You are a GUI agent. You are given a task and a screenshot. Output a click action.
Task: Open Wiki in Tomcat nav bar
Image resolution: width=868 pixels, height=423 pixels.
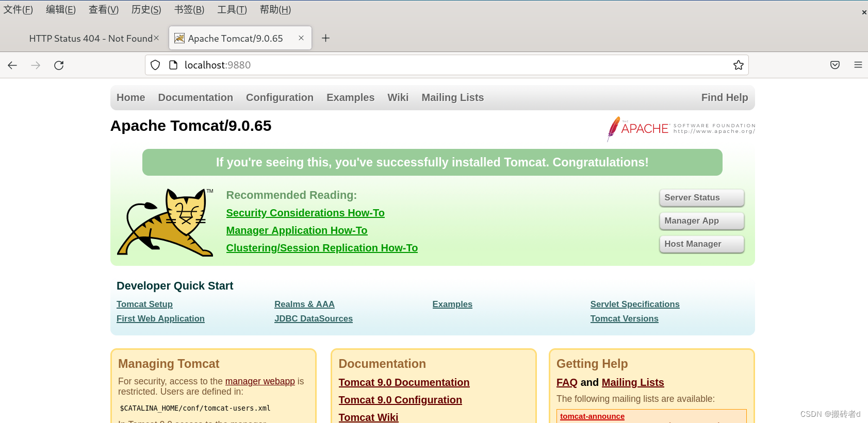coord(398,97)
